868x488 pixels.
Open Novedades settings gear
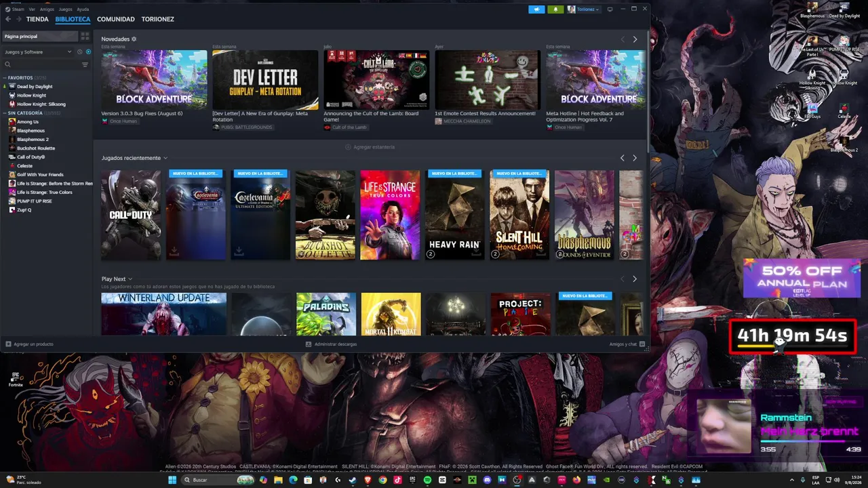point(134,39)
